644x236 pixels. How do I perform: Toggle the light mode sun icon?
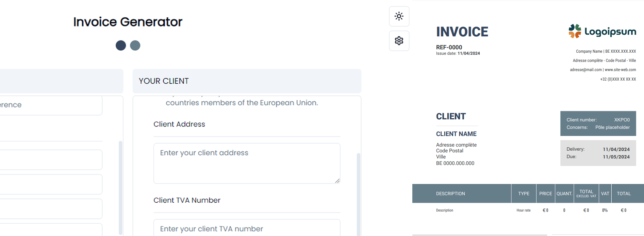point(399,16)
